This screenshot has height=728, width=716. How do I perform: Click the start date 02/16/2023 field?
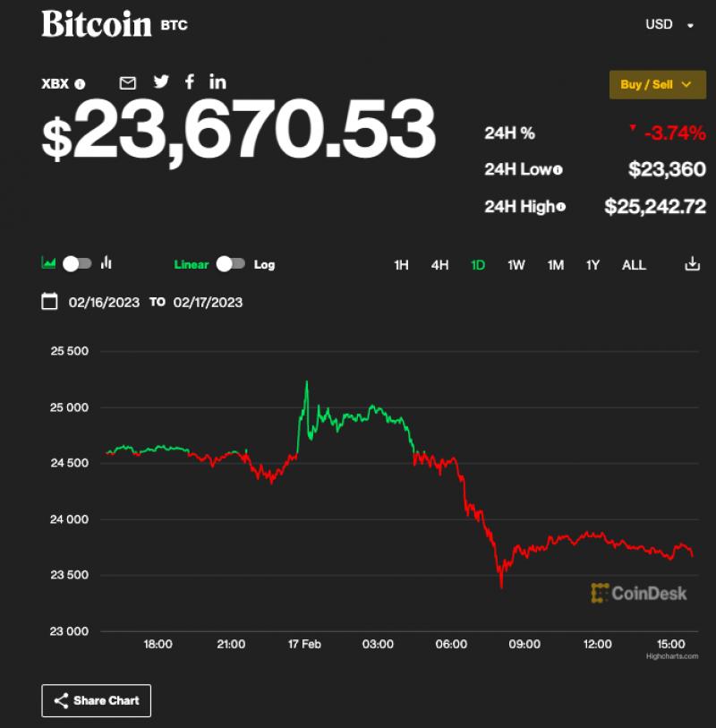coord(104,303)
